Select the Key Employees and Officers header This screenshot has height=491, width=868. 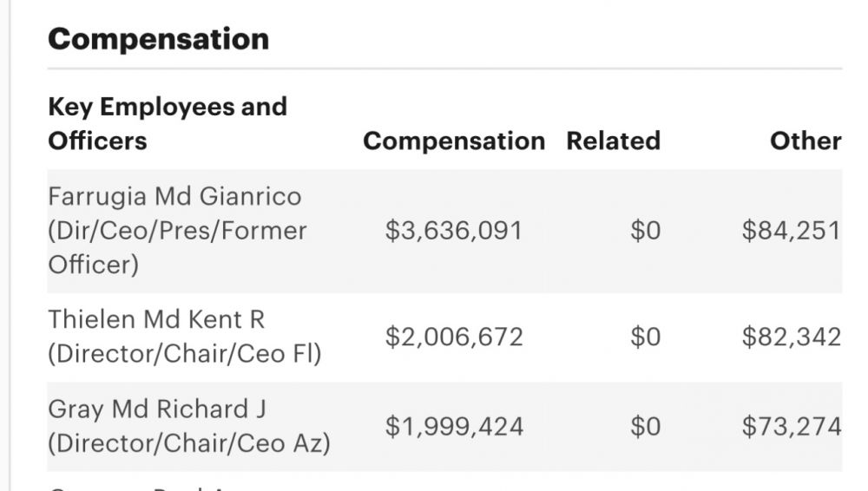[167, 123]
